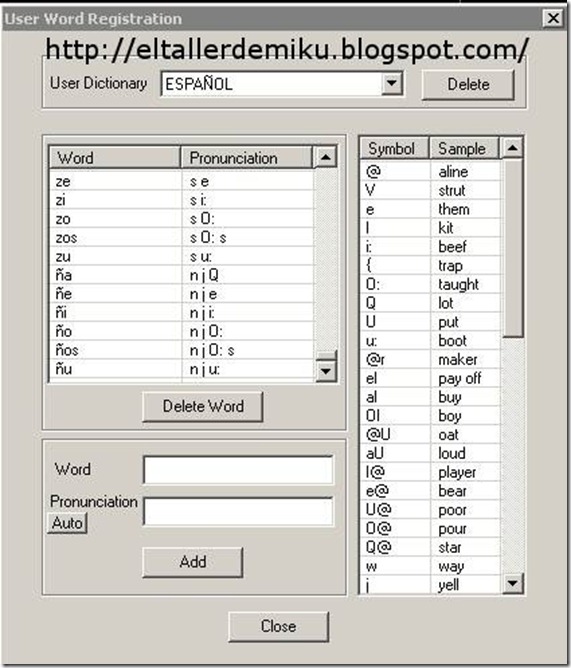The width and height of the screenshot is (571, 668).
Task: Open the User Dictionary dropdown arrow
Action: pos(392,84)
